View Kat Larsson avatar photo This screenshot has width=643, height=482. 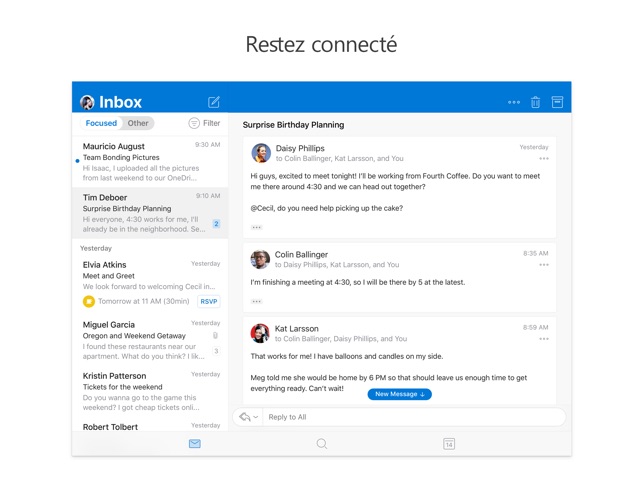[x=260, y=333]
